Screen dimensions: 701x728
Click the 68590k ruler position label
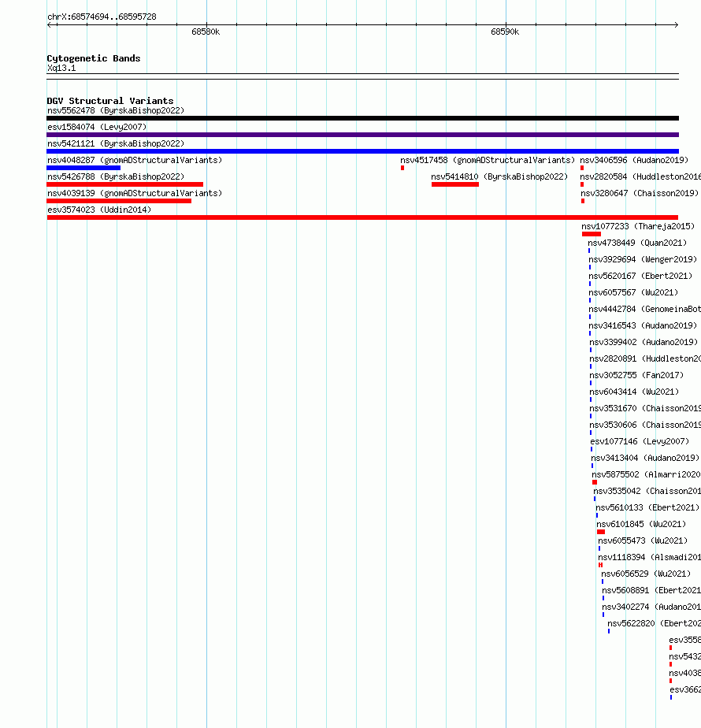coord(505,32)
